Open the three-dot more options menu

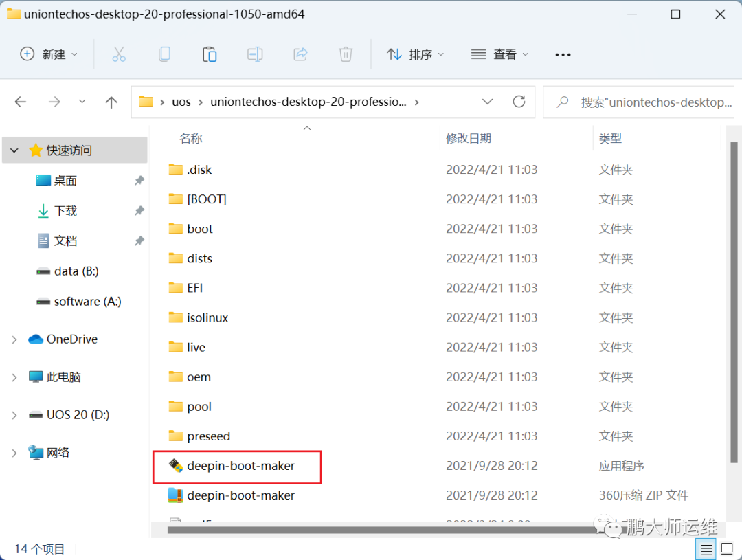click(563, 55)
